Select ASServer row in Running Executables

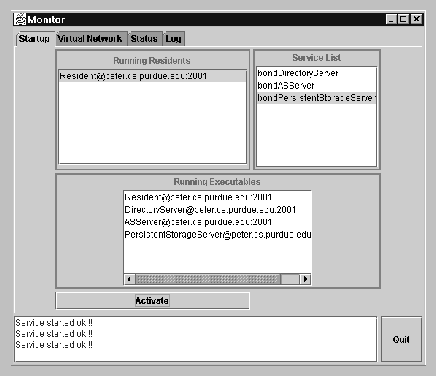[x=218, y=222]
